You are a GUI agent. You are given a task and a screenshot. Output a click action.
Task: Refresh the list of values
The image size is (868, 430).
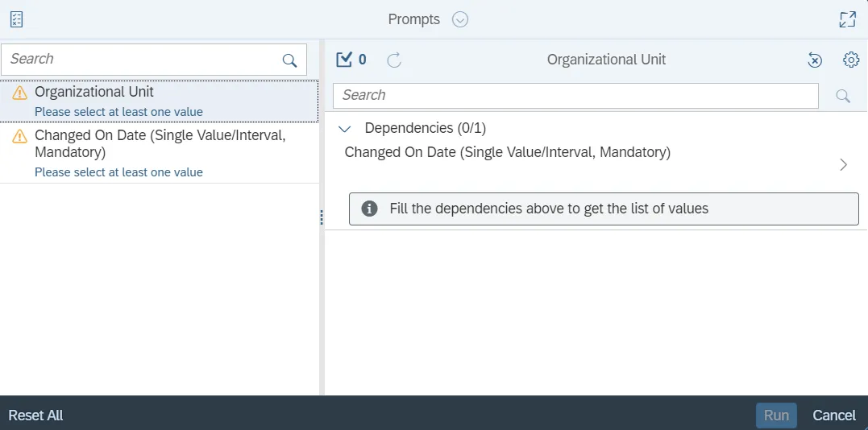pyautogui.click(x=394, y=60)
